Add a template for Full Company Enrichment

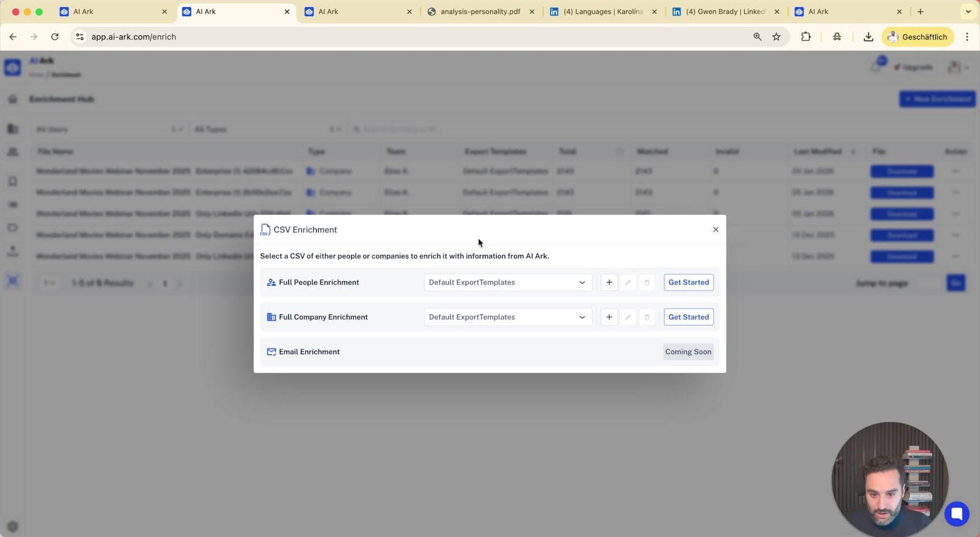[609, 317]
